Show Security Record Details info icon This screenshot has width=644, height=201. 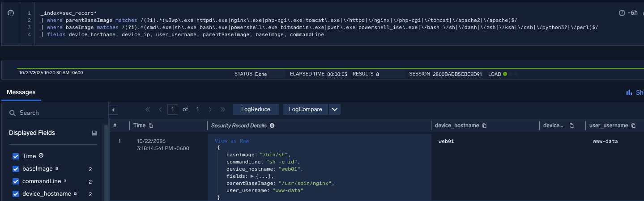pyautogui.click(x=272, y=126)
